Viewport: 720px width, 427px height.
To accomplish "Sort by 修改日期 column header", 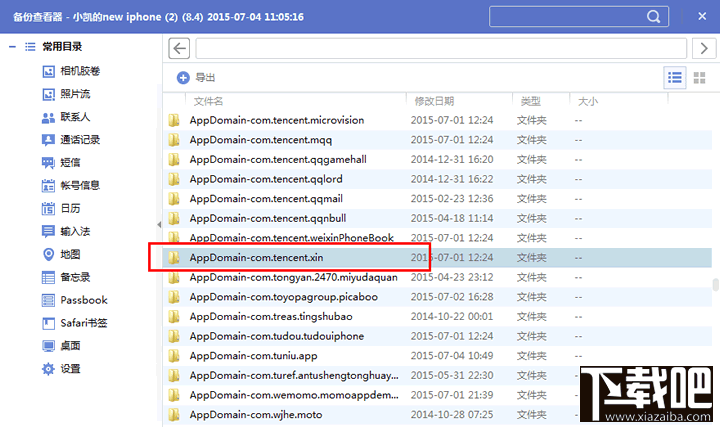I will point(434,101).
